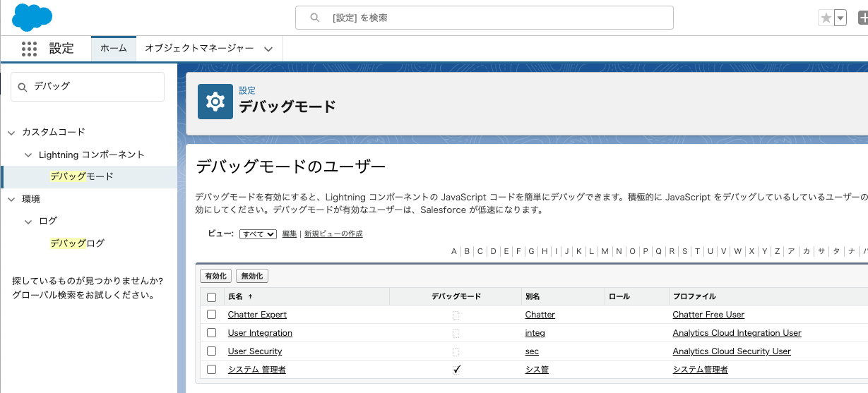Sort by the 別名 column header
Viewport: 868px width, 393px height.
click(x=533, y=296)
